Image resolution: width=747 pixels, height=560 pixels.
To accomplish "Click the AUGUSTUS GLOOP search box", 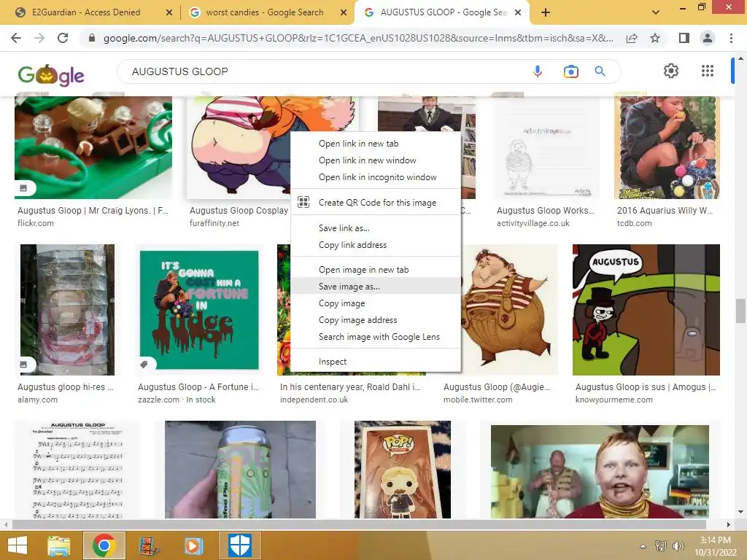I will pyautogui.click(x=324, y=71).
